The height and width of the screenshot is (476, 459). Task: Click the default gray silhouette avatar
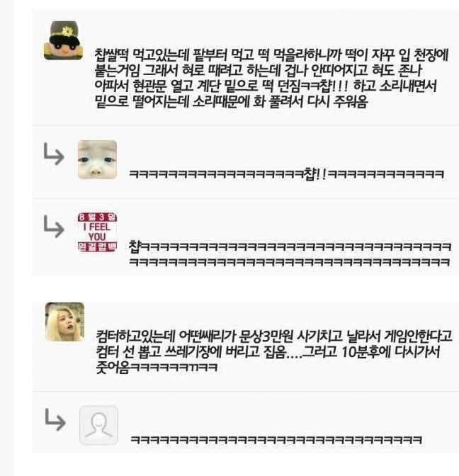click(x=98, y=425)
